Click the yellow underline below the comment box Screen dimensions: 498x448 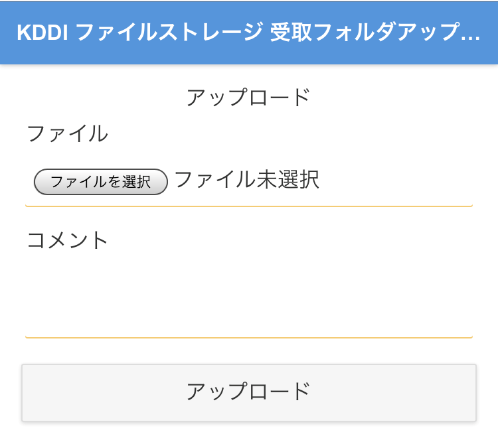coord(248,337)
